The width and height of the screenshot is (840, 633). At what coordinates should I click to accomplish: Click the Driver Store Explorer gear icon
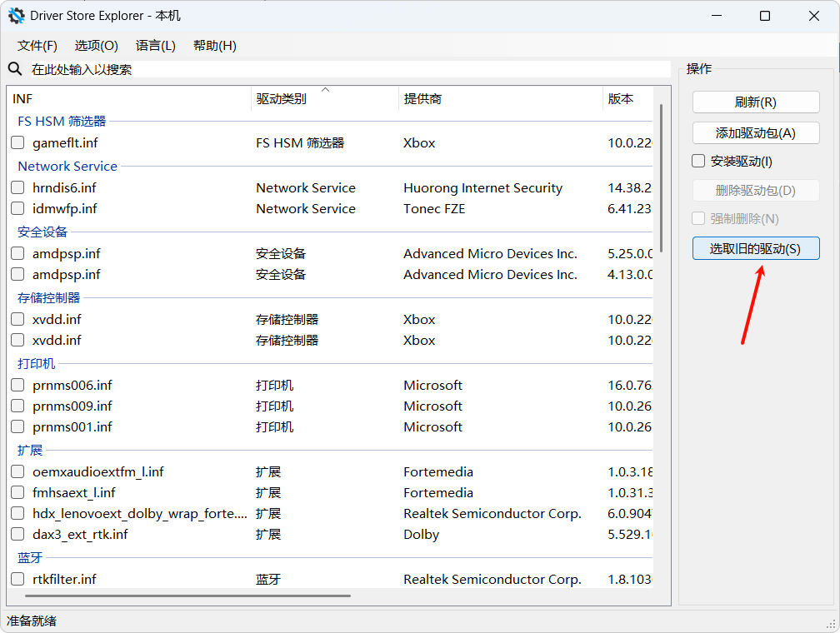pyautogui.click(x=17, y=16)
